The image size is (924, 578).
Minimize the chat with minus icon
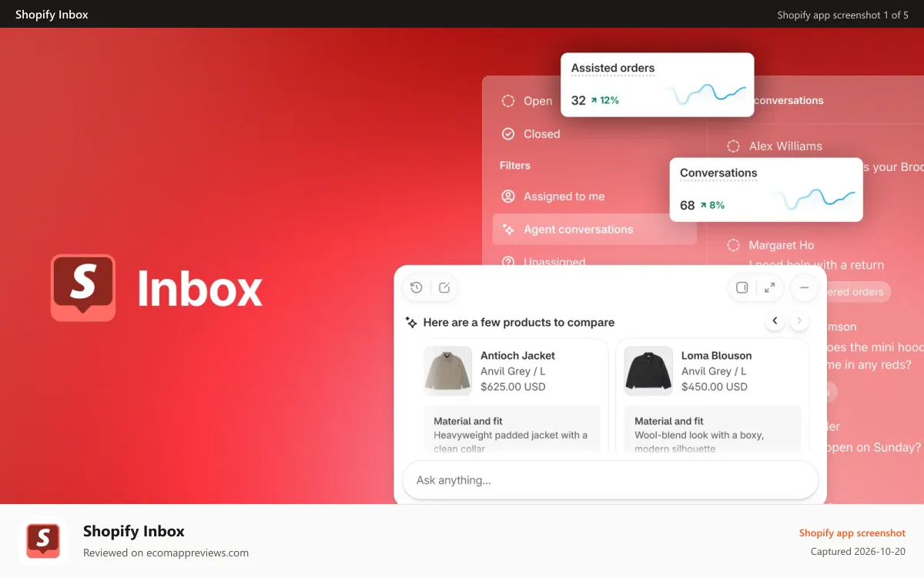804,287
